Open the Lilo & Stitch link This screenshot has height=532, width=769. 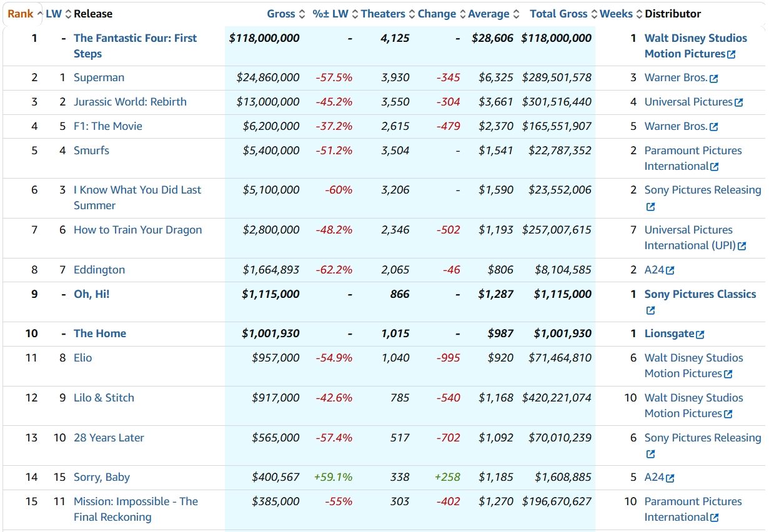(x=104, y=398)
